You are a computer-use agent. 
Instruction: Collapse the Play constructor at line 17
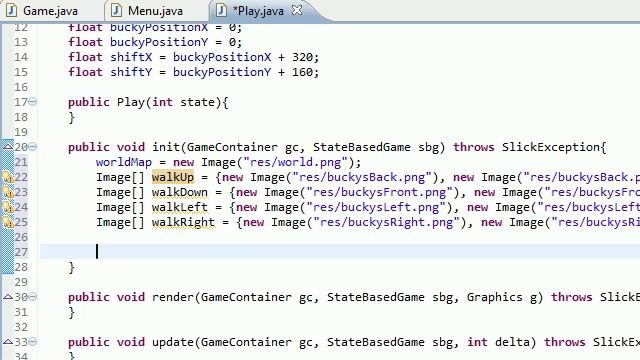(33, 102)
